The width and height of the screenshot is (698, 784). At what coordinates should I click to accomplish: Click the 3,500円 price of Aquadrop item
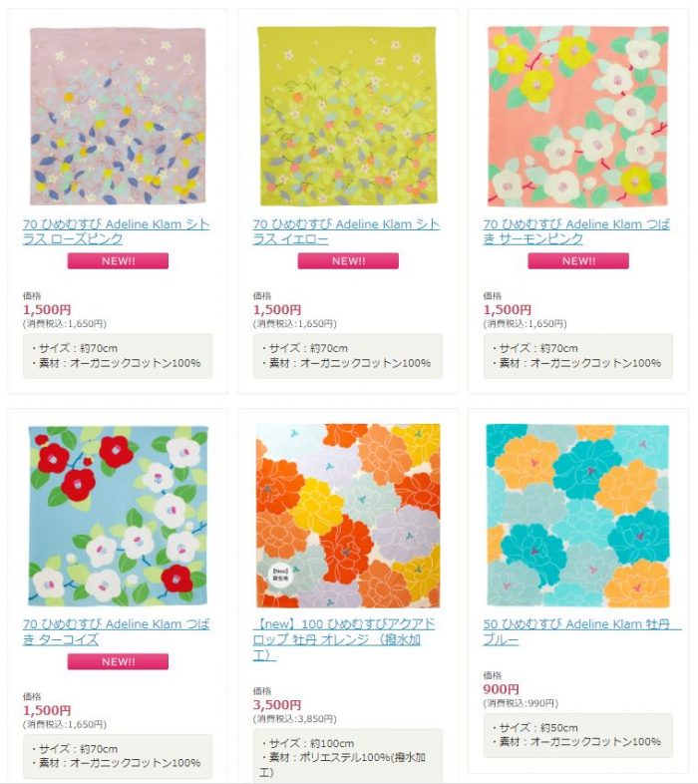[x=277, y=705]
